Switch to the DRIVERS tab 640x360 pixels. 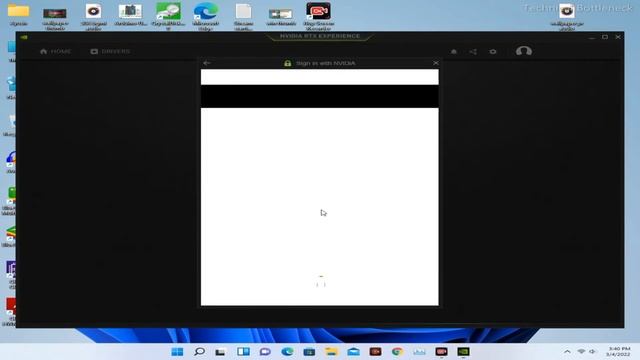(110, 51)
